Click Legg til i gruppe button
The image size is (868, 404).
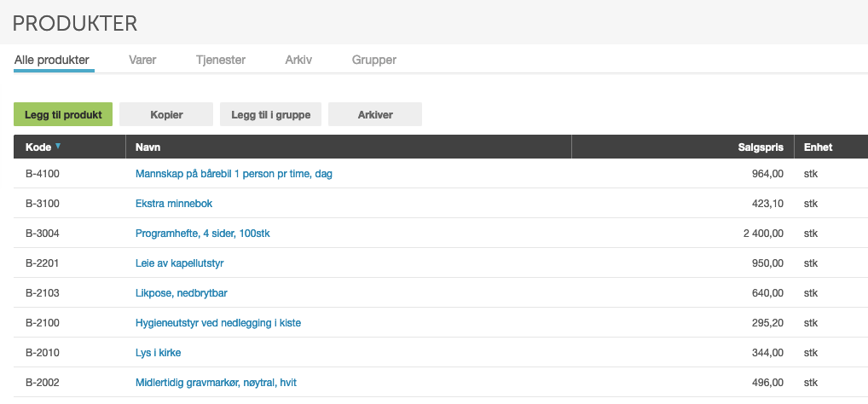[270, 114]
